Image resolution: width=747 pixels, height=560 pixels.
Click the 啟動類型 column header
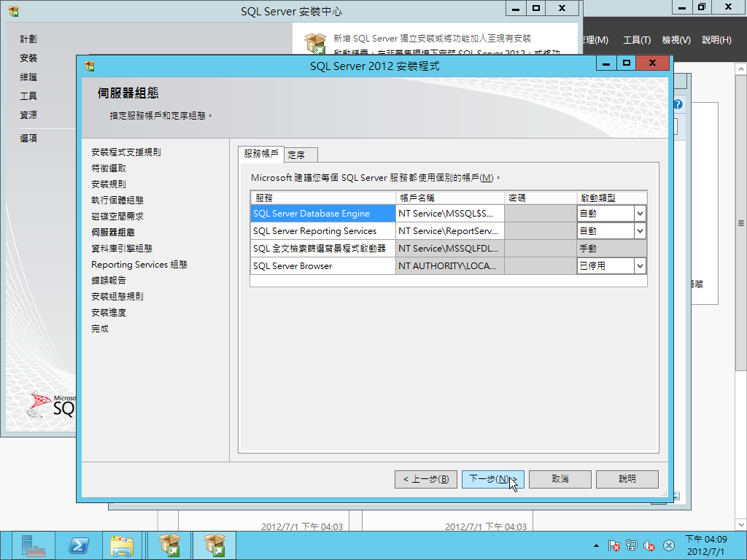[612, 198]
